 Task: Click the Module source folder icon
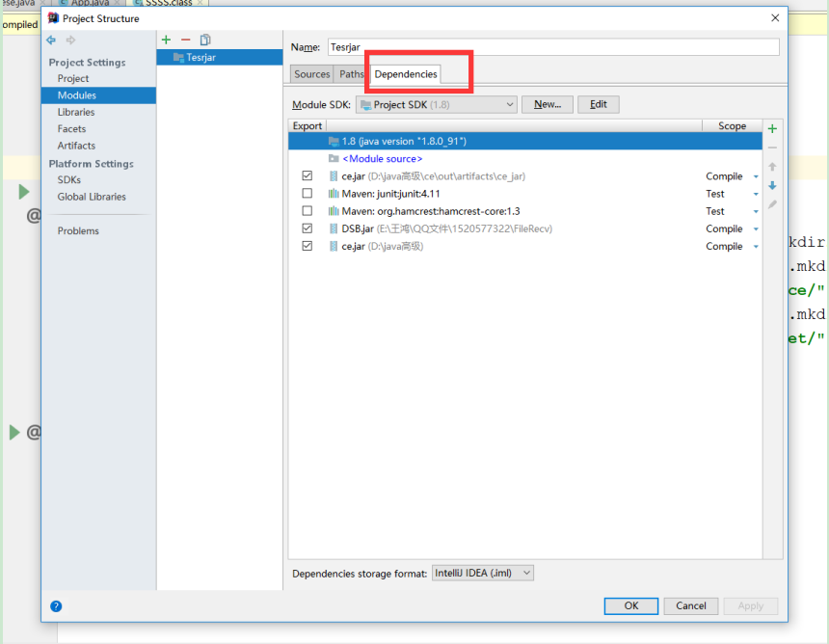[x=334, y=159]
